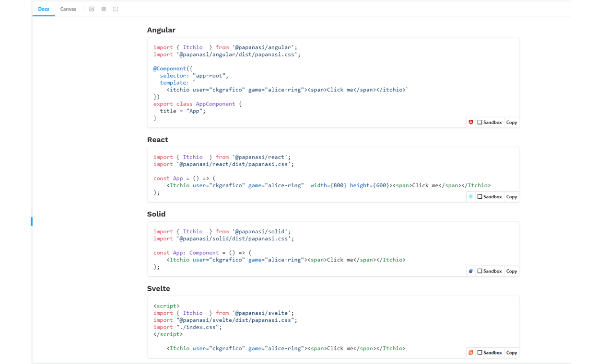Click the '@papanasi/react' import string

260,157
